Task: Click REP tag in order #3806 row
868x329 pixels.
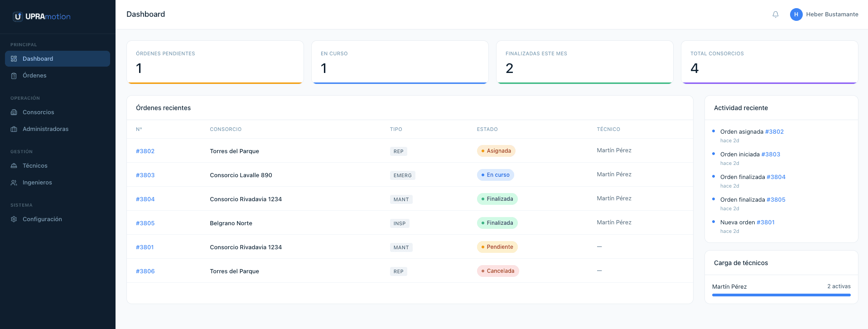Action: pyautogui.click(x=399, y=271)
